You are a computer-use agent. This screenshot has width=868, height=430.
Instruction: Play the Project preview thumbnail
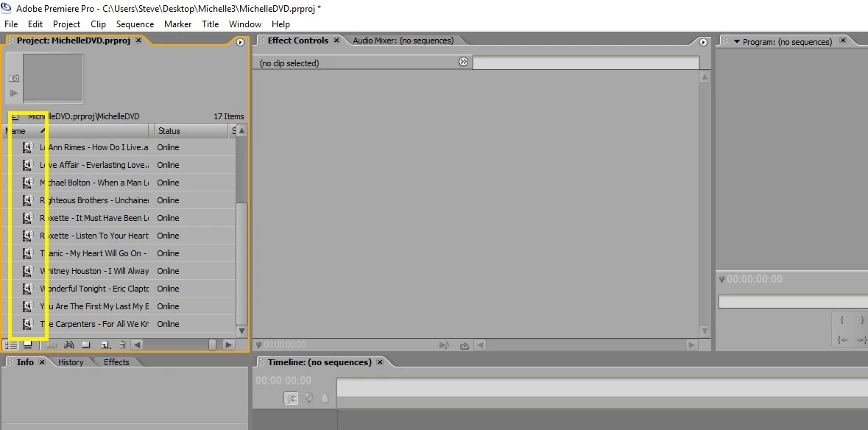[14, 93]
